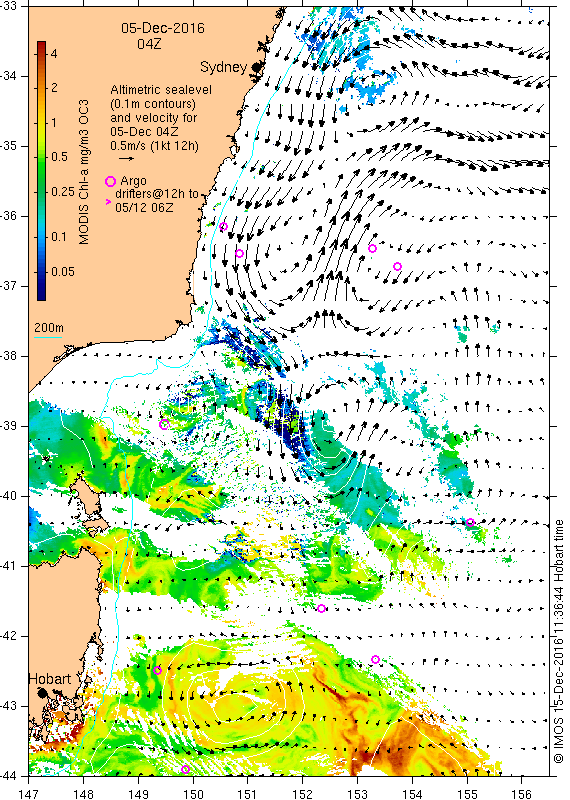The width and height of the screenshot is (570, 800).
Task: Click the chlorophyll color bar legend
Action: point(41,170)
